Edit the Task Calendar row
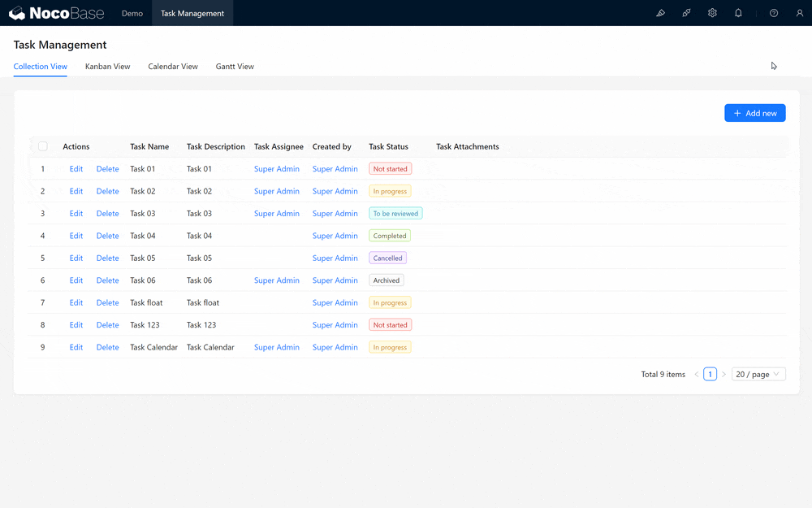Viewport: 812px width, 508px height. pos(76,347)
